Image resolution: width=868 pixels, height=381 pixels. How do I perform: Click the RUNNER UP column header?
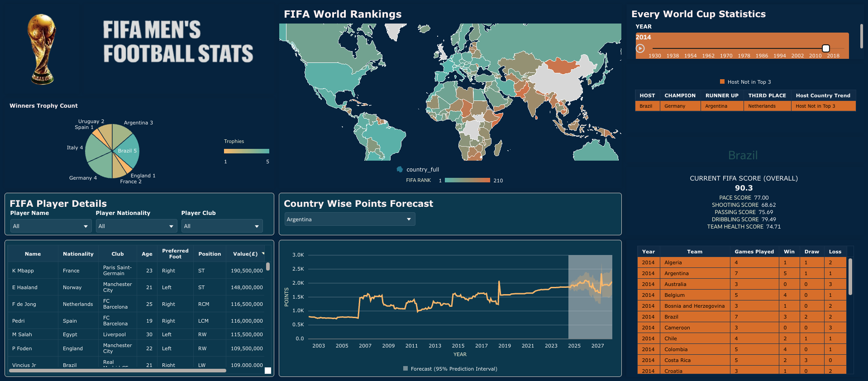click(x=722, y=95)
